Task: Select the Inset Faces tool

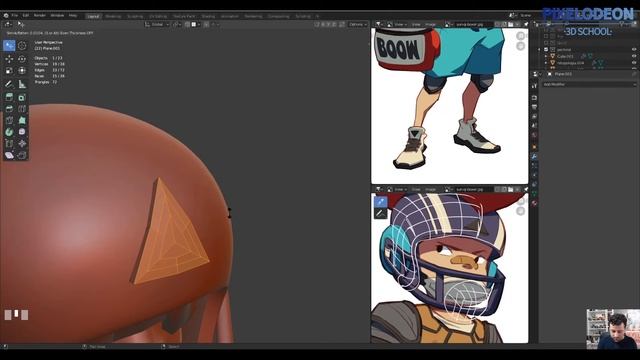Action: [22, 97]
